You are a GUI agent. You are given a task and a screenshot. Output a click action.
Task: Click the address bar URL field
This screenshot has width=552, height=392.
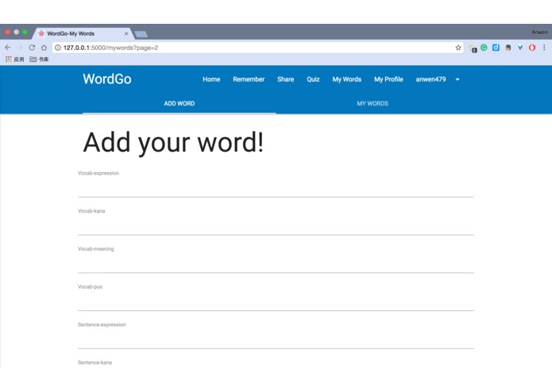click(x=257, y=48)
